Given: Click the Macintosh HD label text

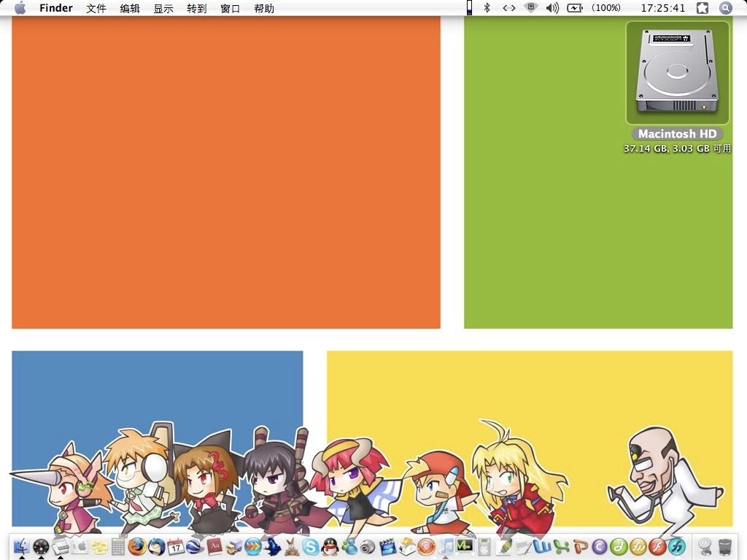Looking at the screenshot, I should point(677,134).
